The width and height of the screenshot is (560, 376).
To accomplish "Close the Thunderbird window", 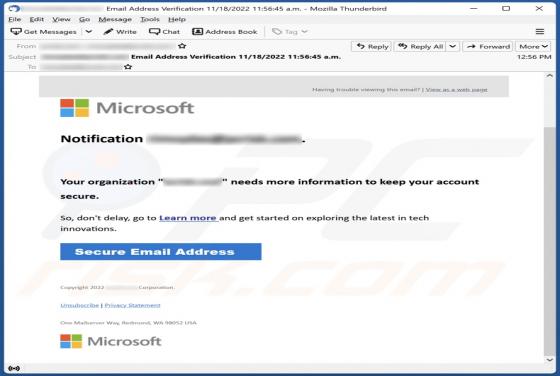I will click(539, 9).
